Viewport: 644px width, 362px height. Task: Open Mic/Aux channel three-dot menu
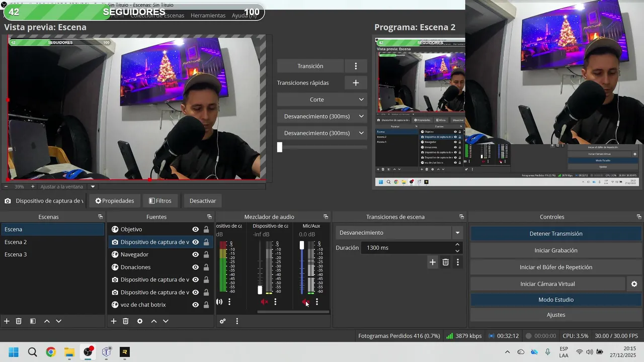(x=317, y=302)
